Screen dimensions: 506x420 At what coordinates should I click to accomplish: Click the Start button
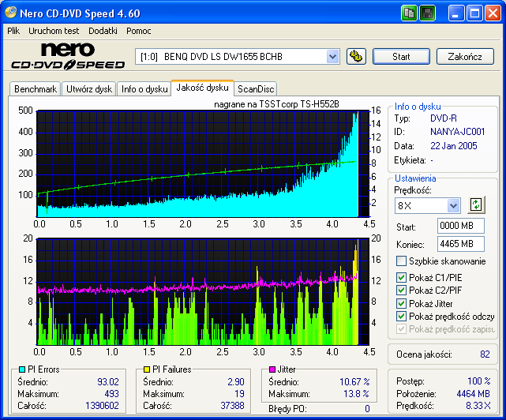point(401,57)
